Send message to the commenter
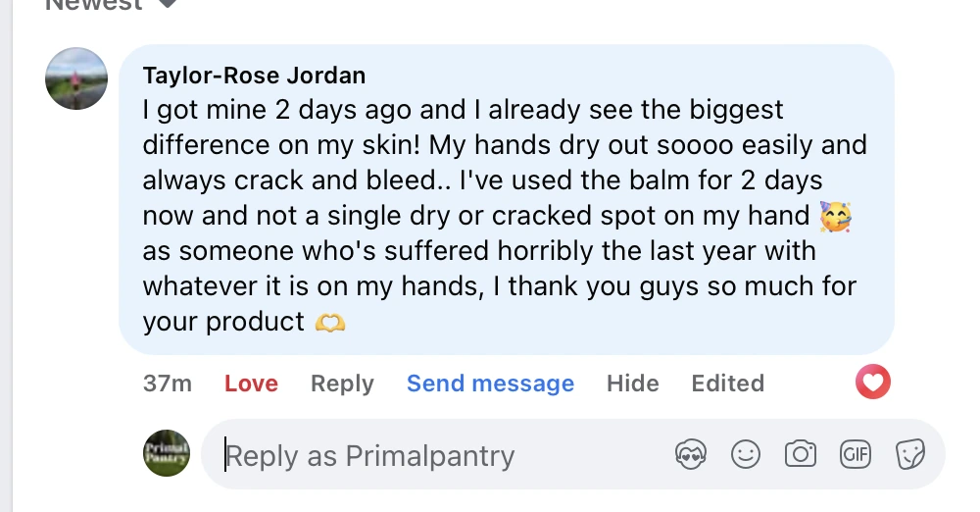This screenshot has height=512, width=980. 491,384
